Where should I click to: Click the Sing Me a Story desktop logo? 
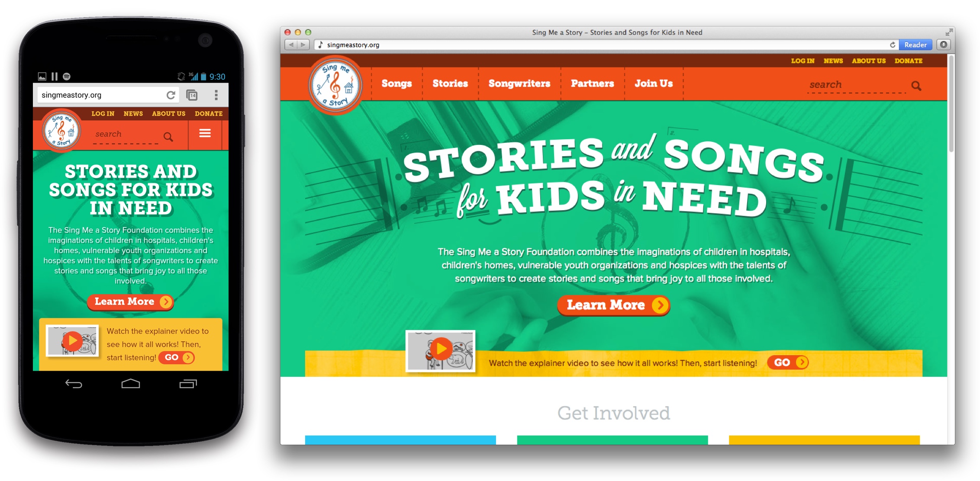[x=335, y=85]
